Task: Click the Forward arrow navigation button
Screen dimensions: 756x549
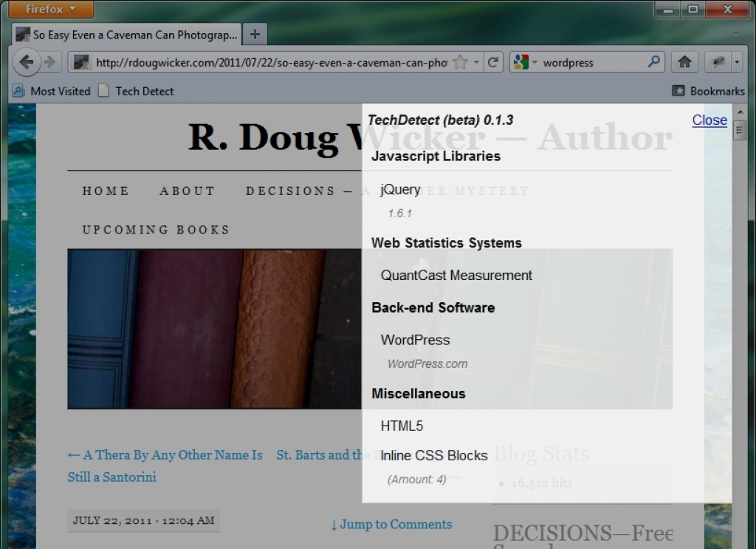Action: tap(49, 62)
